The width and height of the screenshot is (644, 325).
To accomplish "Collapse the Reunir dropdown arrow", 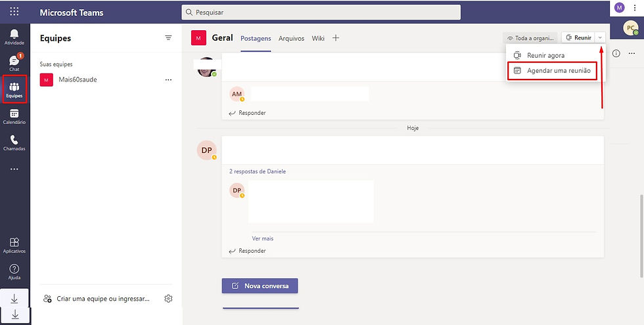I will pos(600,38).
